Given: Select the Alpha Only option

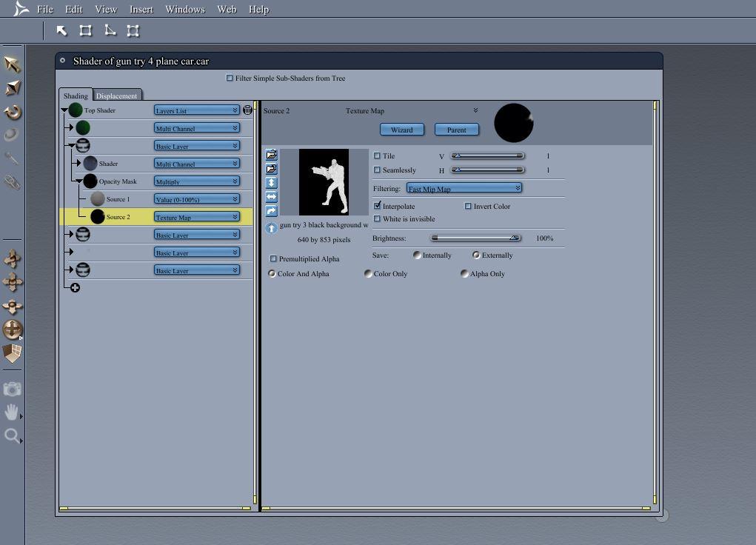Looking at the screenshot, I should tap(465, 273).
